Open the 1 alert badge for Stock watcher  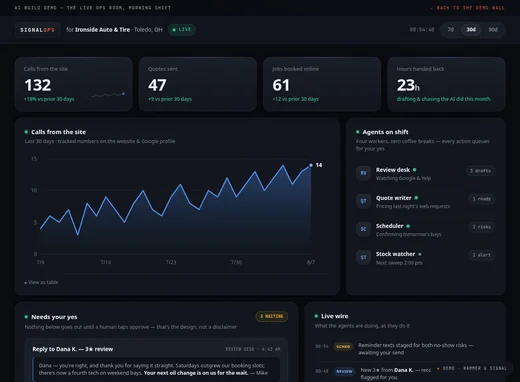click(x=482, y=255)
